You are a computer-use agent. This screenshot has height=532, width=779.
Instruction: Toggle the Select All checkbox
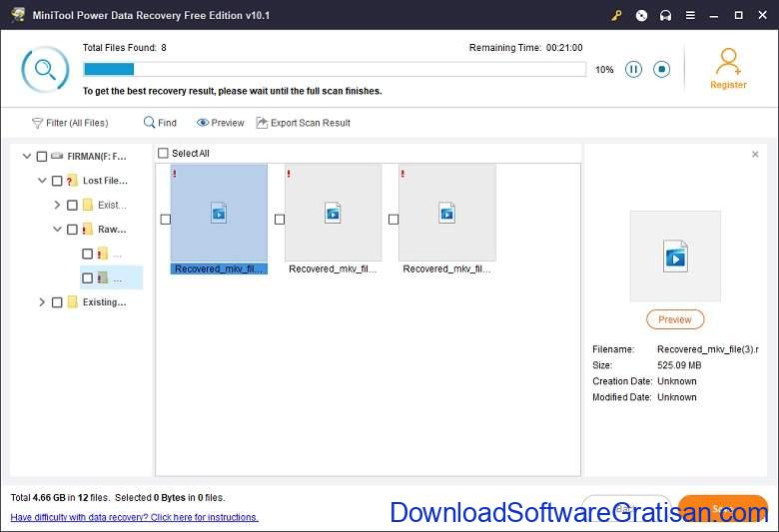(x=163, y=153)
